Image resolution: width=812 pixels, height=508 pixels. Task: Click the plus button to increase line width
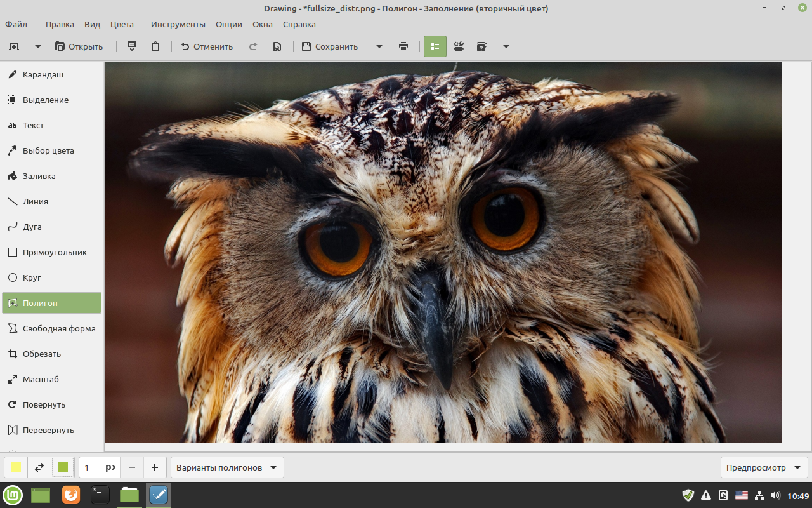point(154,467)
